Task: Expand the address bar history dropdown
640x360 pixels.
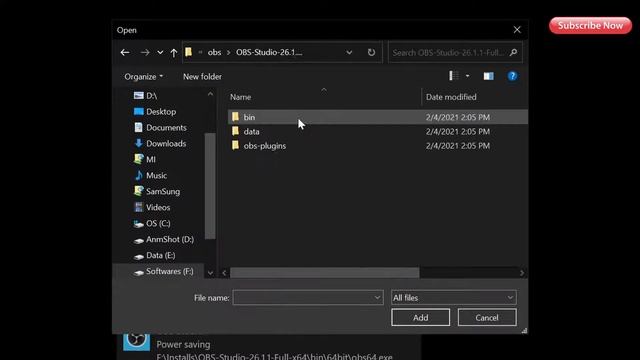Action: [x=349, y=52]
